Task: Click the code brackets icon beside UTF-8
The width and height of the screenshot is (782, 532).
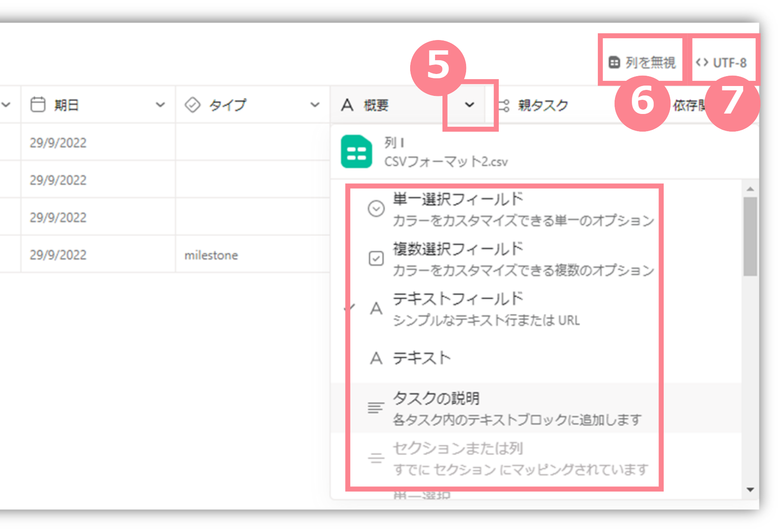Action: 702,62
